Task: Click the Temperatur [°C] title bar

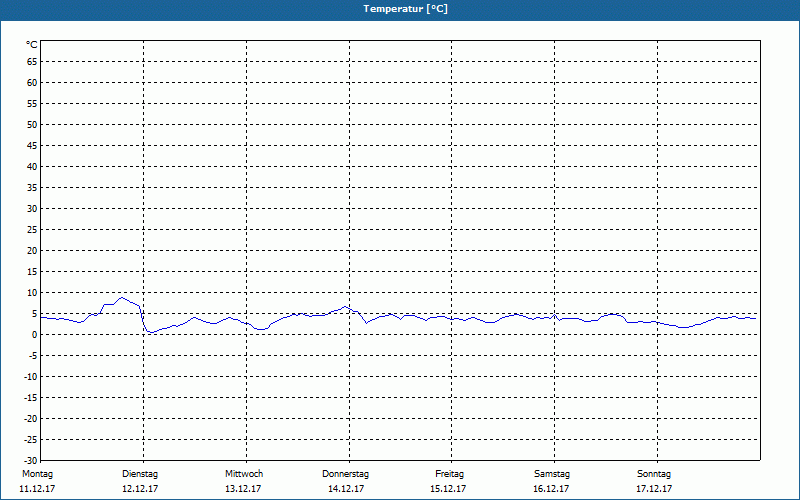Action: [x=400, y=10]
